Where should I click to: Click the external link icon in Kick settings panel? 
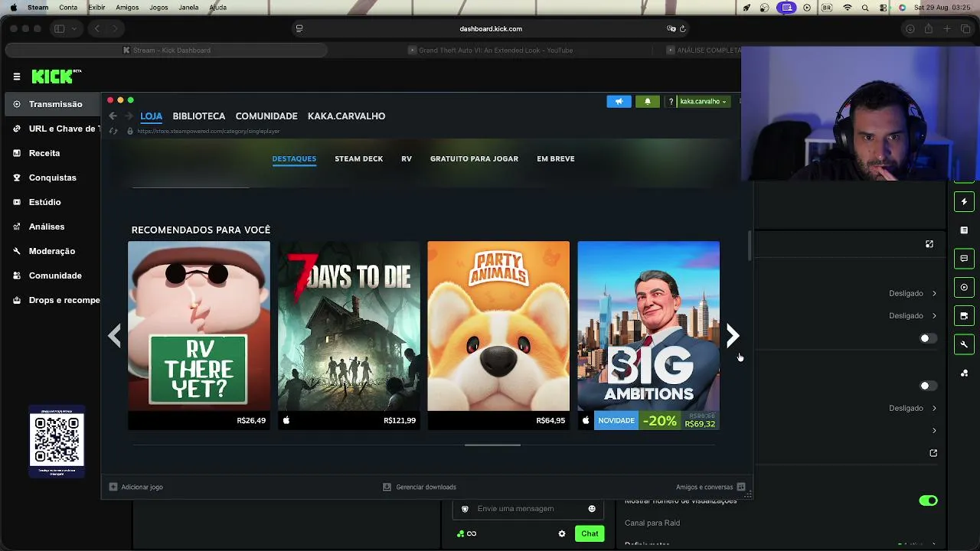(x=933, y=453)
